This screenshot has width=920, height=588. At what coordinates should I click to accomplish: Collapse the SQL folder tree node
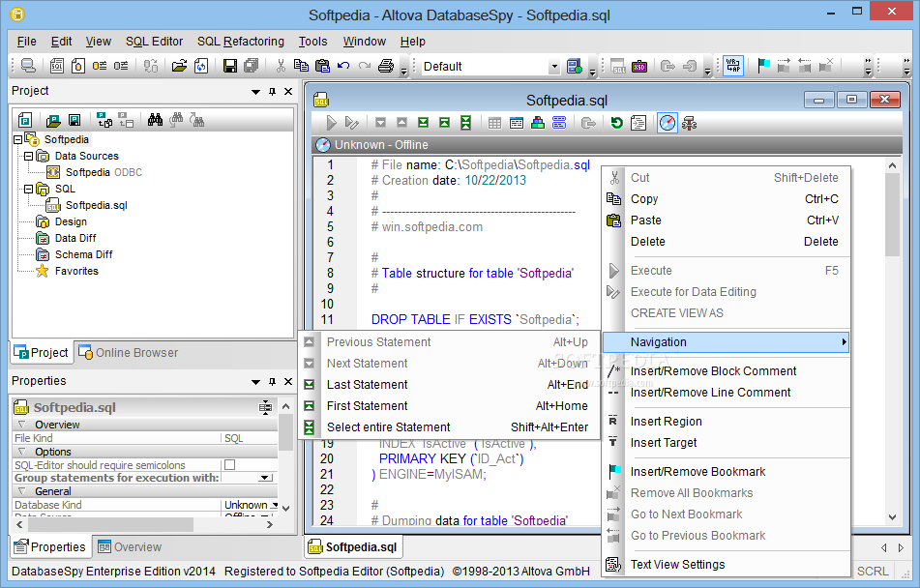pyautogui.click(x=28, y=189)
